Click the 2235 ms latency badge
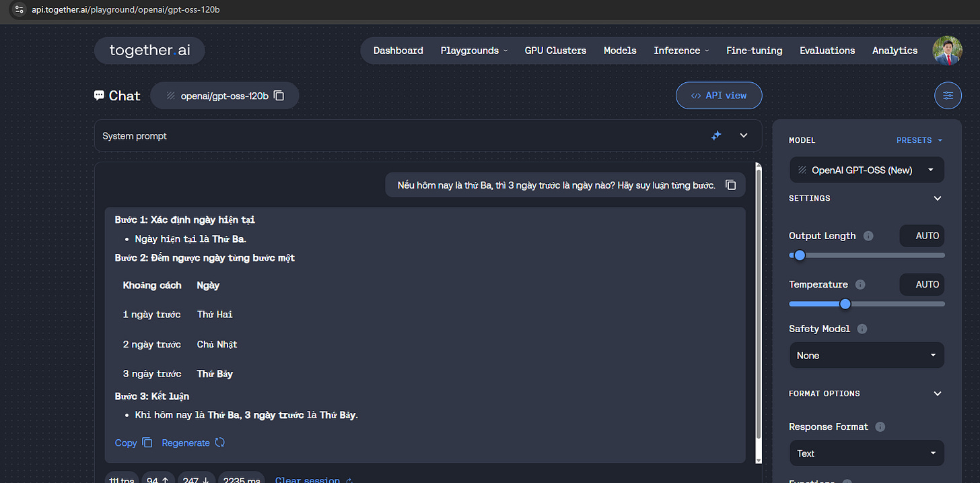 click(242, 479)
